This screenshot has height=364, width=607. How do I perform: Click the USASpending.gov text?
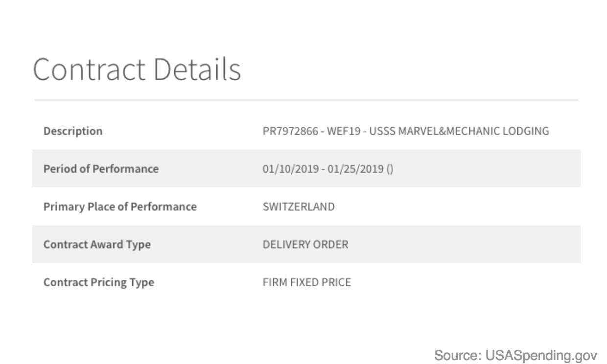point(541,356)
